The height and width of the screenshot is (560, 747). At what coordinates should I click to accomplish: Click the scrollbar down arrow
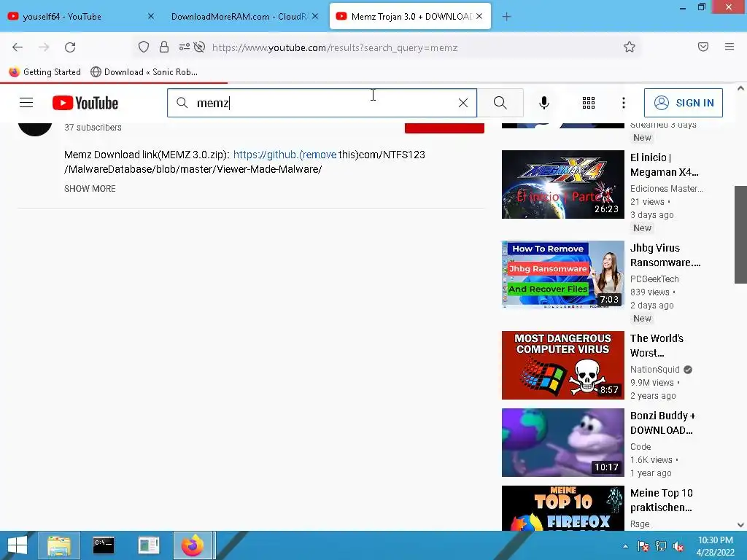(x=740, y=525)
